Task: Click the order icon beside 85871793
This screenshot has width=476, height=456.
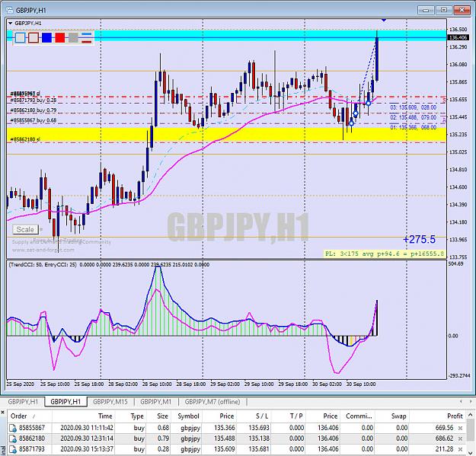Action: pos(13,449)
